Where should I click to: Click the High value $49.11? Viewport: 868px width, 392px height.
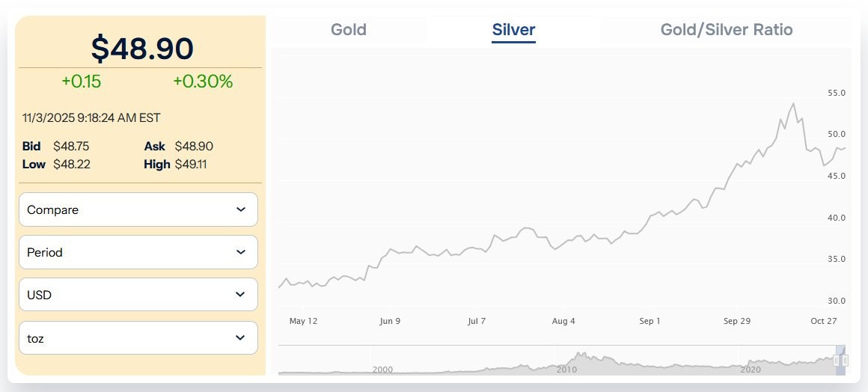191,164
